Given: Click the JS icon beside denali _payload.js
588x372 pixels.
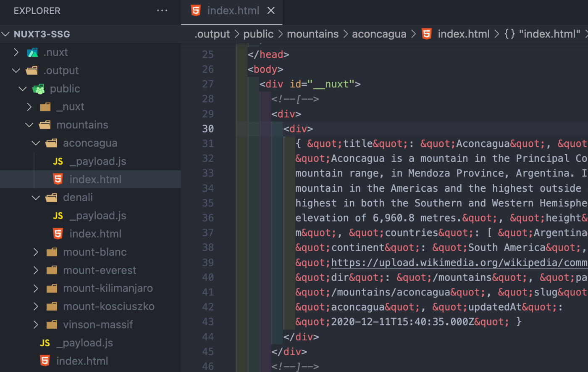Looking at the screenshot, I should [58, 215].
